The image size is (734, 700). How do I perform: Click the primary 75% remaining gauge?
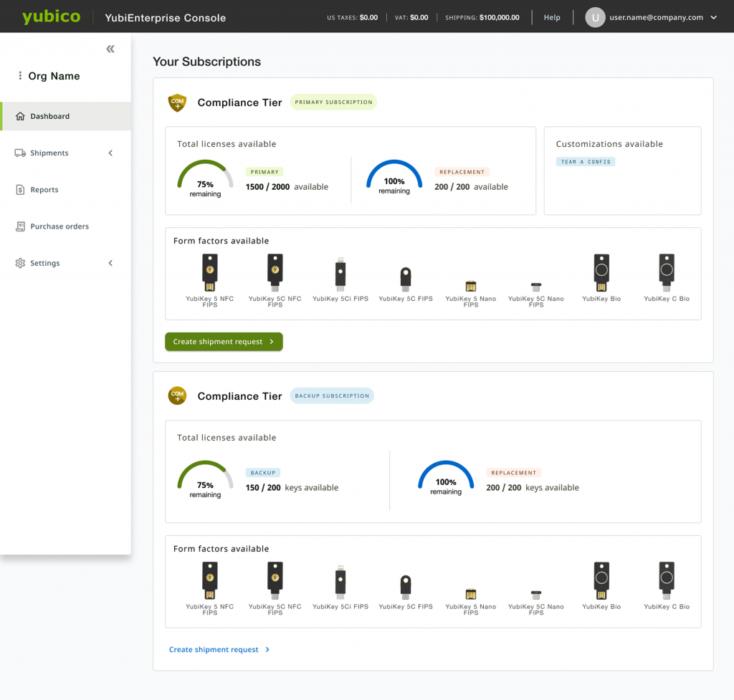[205, 178]
